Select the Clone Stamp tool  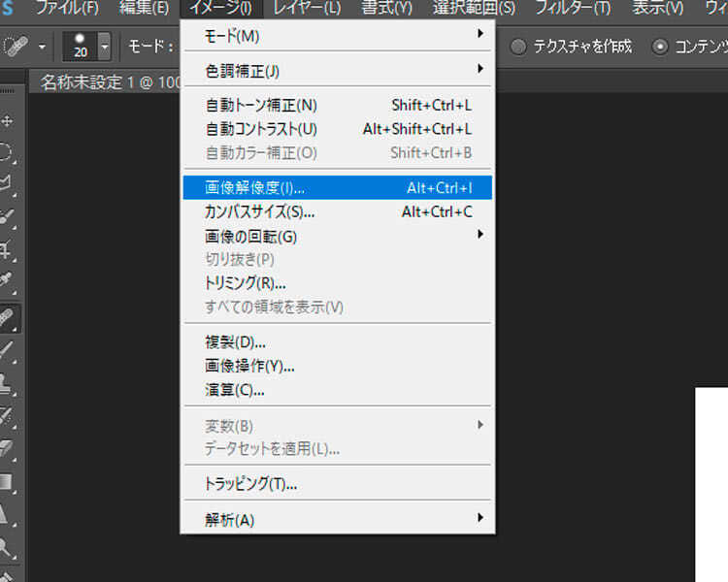coord(9,383)
